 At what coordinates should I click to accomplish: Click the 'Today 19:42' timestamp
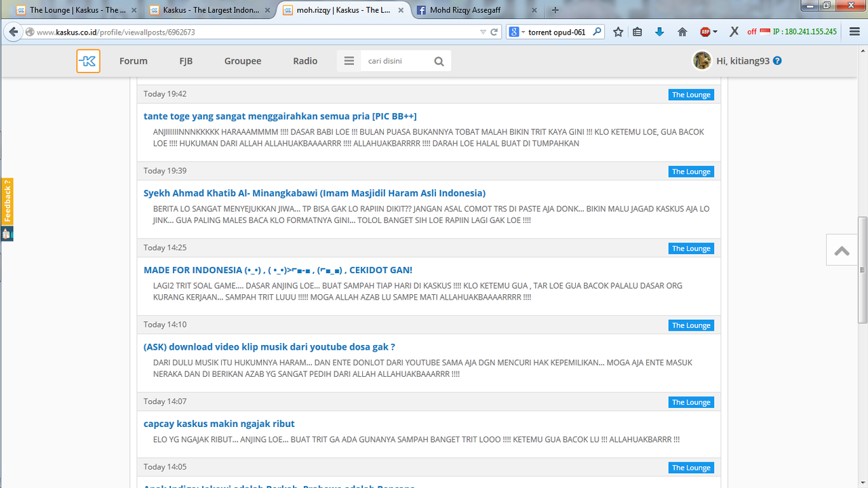(165, 94)
